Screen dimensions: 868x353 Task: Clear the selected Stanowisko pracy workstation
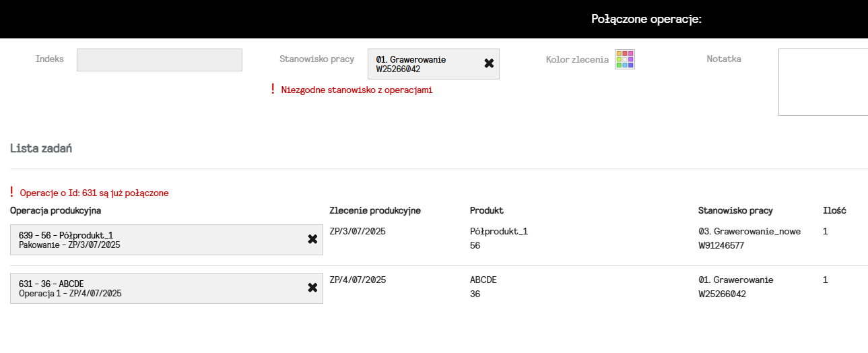pyautogui.click(x=489, y=63)
